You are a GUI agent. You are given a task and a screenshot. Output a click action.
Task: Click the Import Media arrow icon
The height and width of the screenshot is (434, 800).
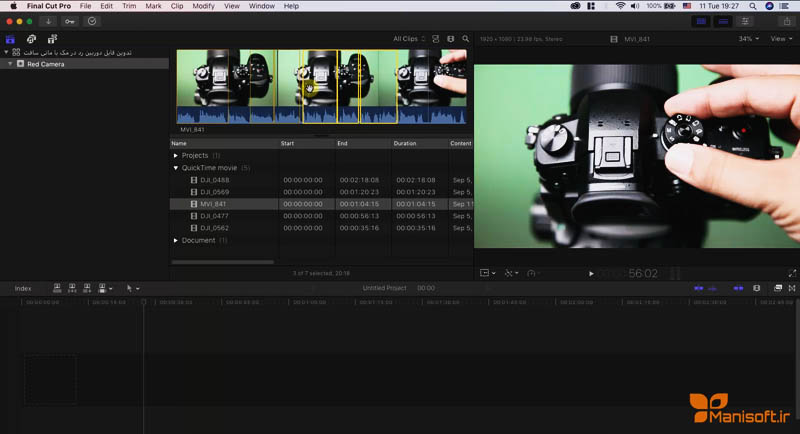pyautogui.click(x=48, y=21)
